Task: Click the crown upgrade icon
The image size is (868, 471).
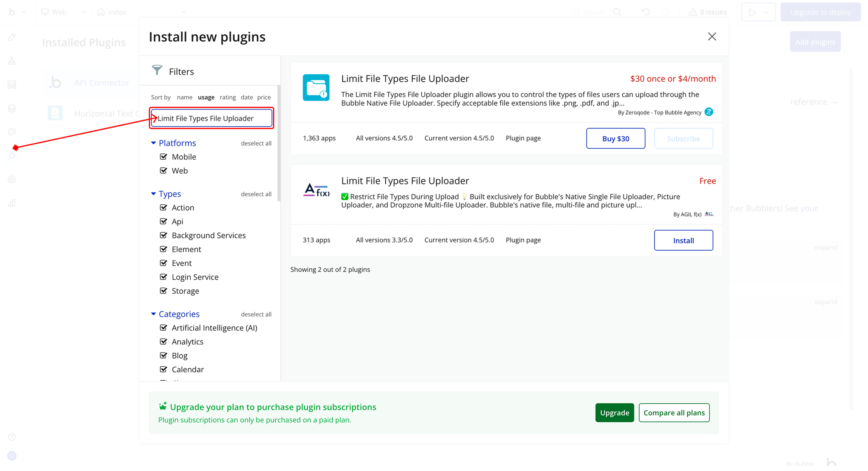Action: [x=163, y=406]
